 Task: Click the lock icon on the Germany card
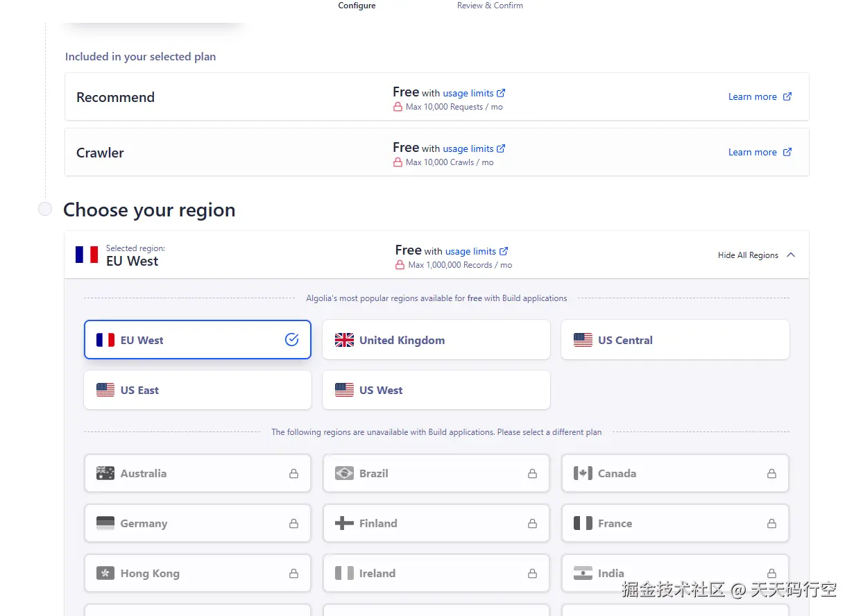click(x=293, y=524)
